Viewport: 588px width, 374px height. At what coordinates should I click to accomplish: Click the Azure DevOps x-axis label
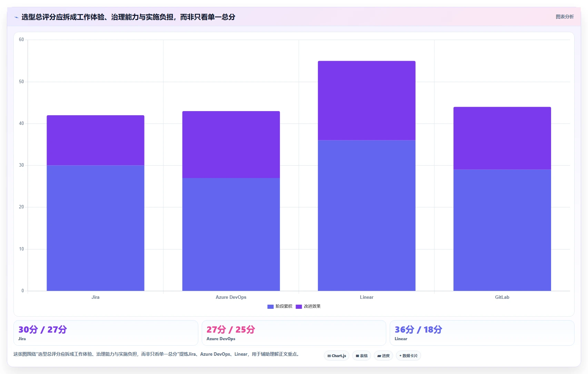coord(231,297)
